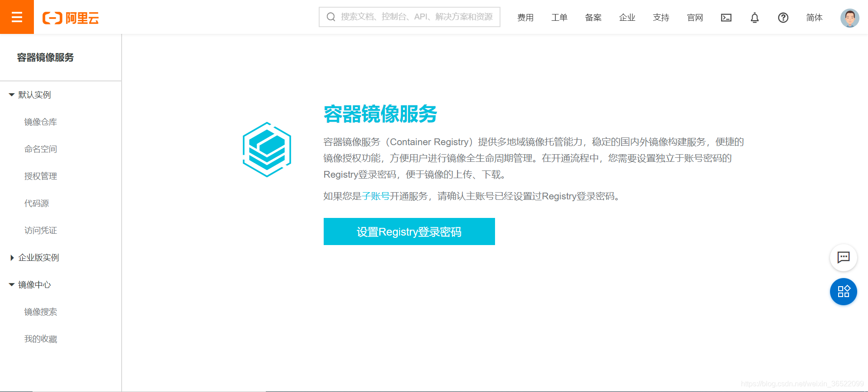Open the 备案 top menu
The width and height of the screenshot is (868, 392).
pyautogui.click(x=593, y=18)
